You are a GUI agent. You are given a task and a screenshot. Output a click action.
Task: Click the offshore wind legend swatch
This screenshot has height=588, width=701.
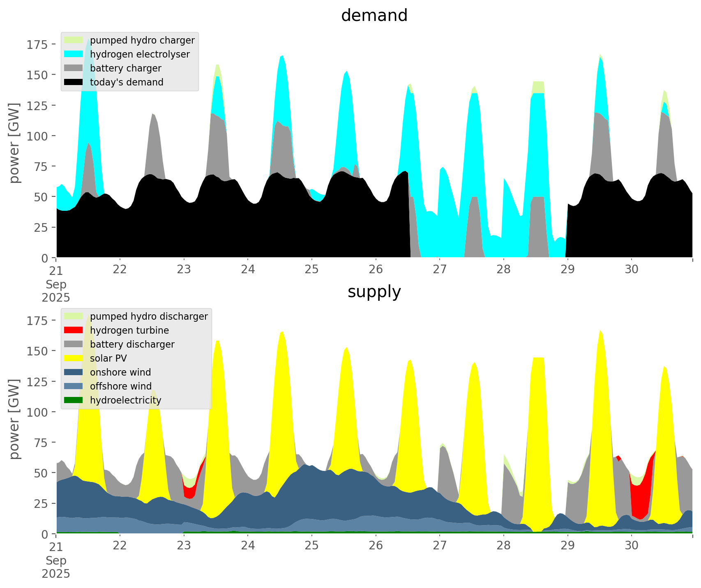click(74, 386)
